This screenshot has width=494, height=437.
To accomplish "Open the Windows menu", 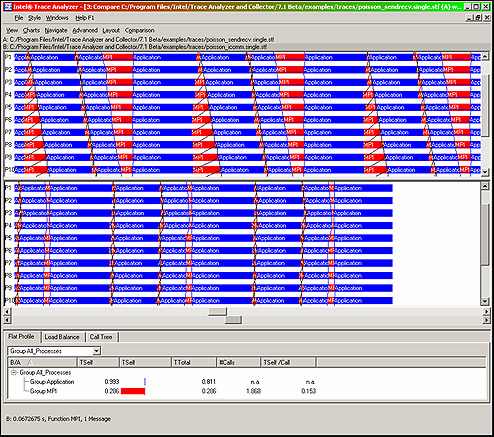I will point(57,18).
